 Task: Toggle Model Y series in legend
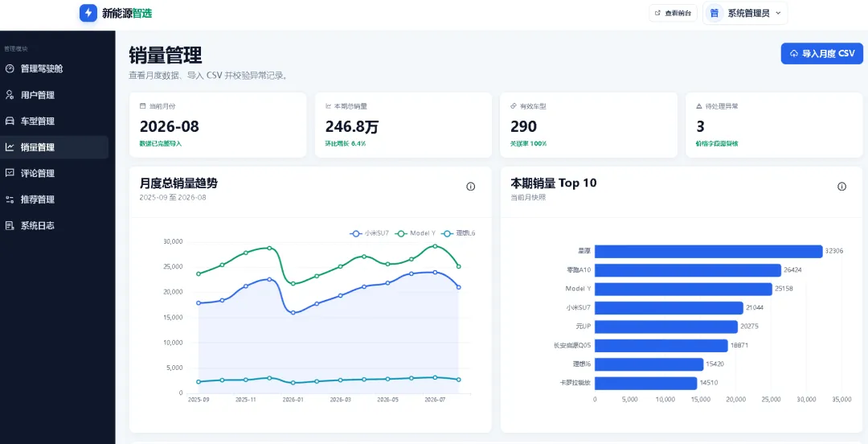[416, 233]
